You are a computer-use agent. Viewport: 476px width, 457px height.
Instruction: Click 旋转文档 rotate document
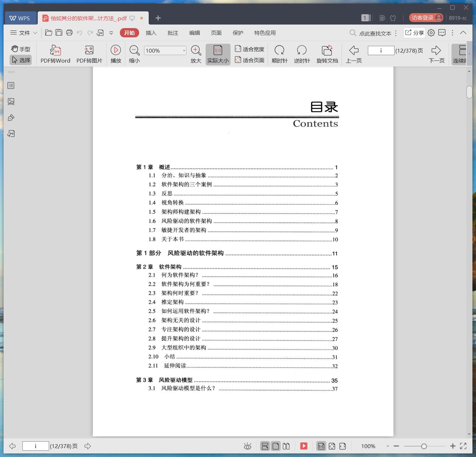click(x=327, y=54)
